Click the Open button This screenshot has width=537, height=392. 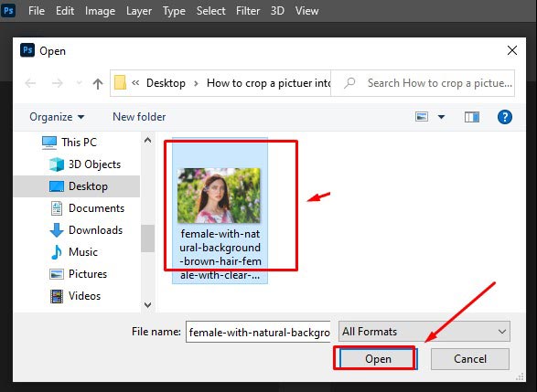click(x=378, y=359)
